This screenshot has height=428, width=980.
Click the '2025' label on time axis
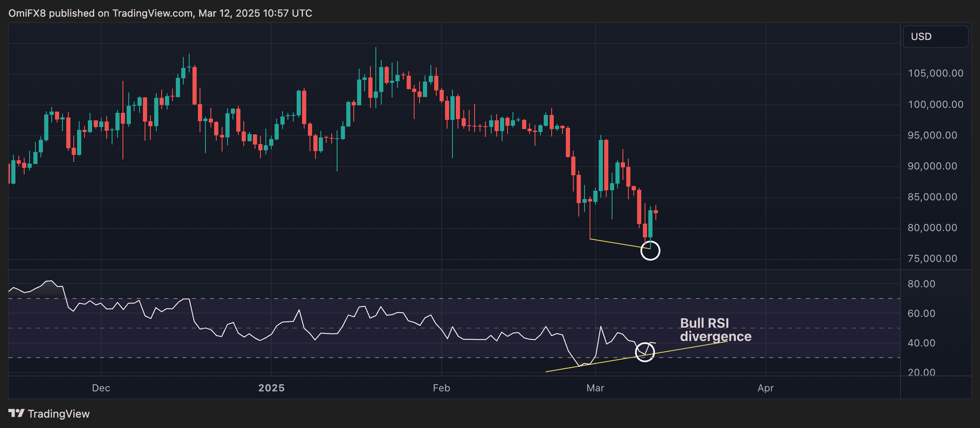click(x=271, y=388)
